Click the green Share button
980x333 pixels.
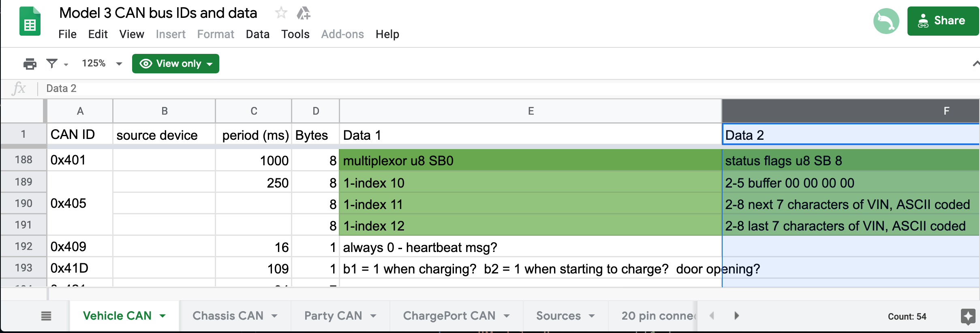click(x=943, y=21)
